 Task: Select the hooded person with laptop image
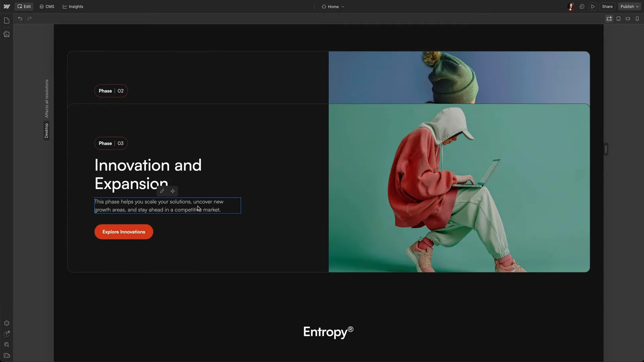pos(459,188)
